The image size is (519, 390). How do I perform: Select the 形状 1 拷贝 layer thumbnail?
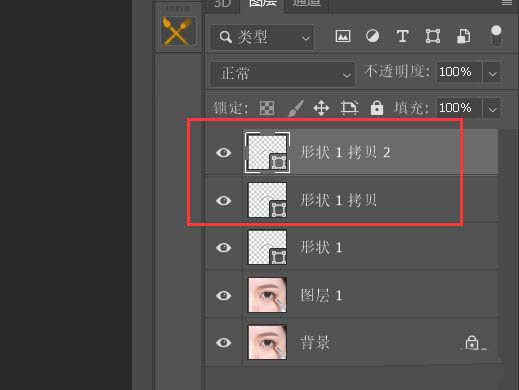coord(267,200)
